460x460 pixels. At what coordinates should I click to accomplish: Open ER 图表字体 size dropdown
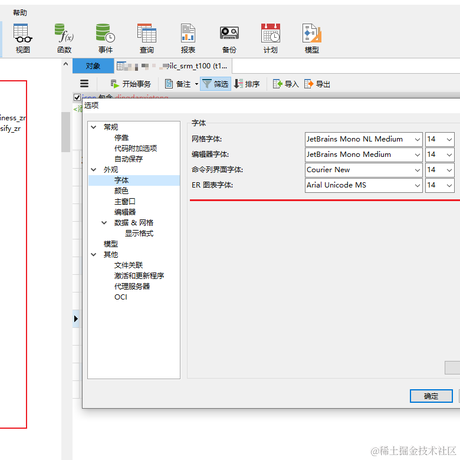[440, 185]
